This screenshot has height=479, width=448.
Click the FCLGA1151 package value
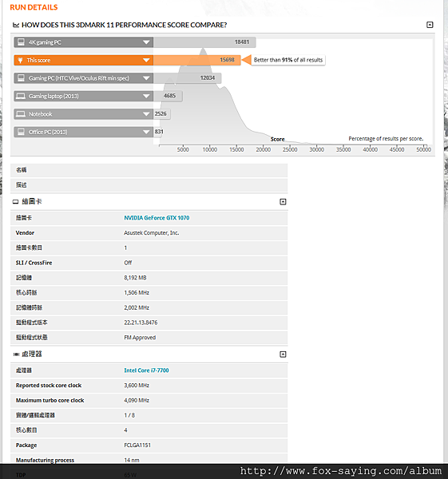point(137,445)
